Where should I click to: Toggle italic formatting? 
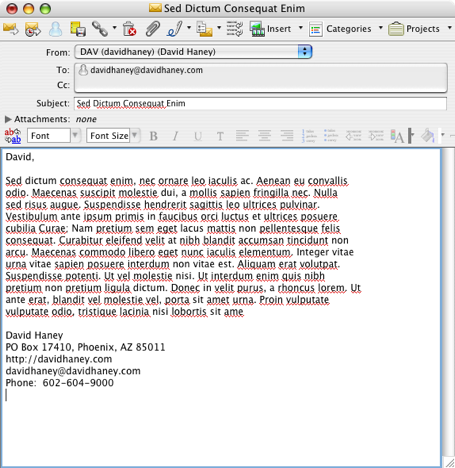pyautogui.click(x=175, y=136)
